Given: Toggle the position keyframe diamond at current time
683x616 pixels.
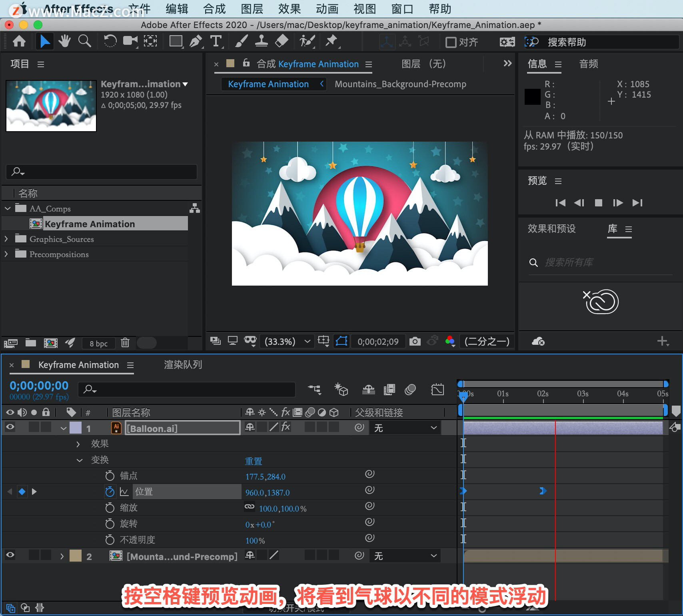Looking at the screenshot, I should click(22, 492).
